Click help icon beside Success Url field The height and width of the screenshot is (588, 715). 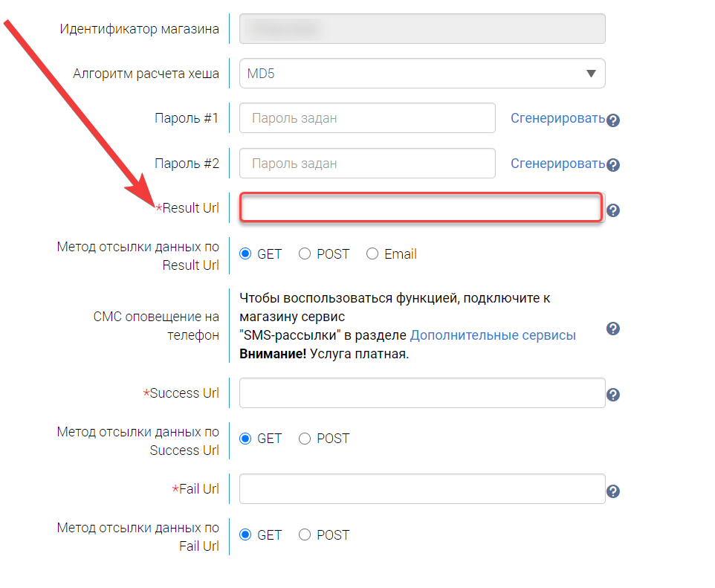pos(613,395)
